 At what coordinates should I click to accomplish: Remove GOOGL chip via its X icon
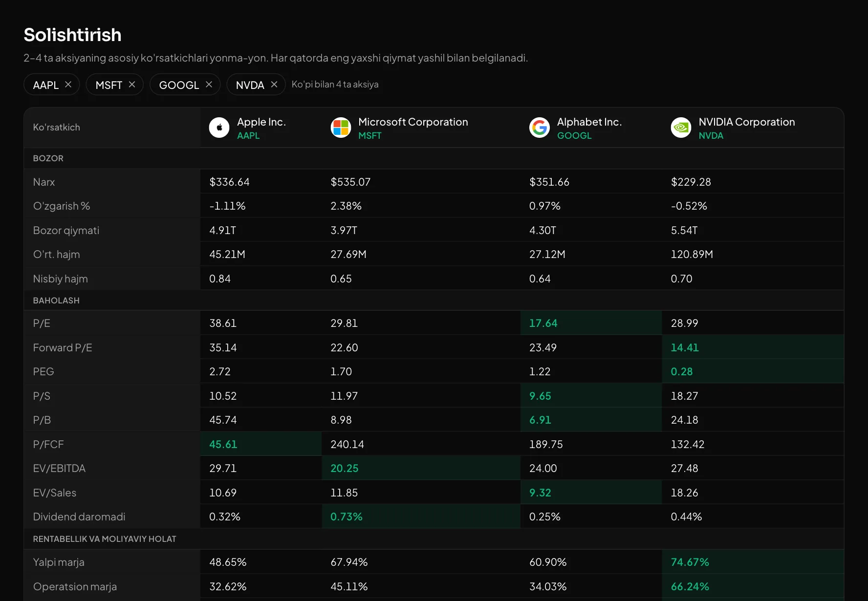(209, 85)
